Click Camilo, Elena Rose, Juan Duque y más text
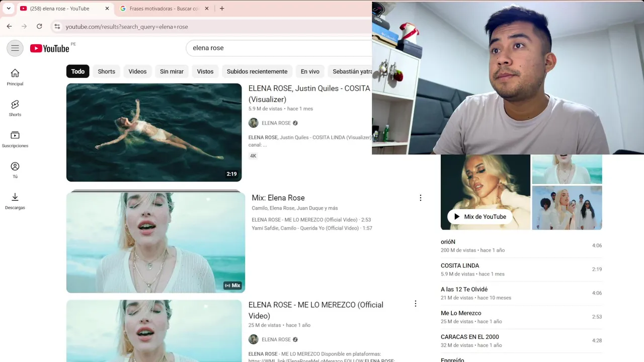The width and height of the screenshot is (644, 362). (x=295, y=208)
